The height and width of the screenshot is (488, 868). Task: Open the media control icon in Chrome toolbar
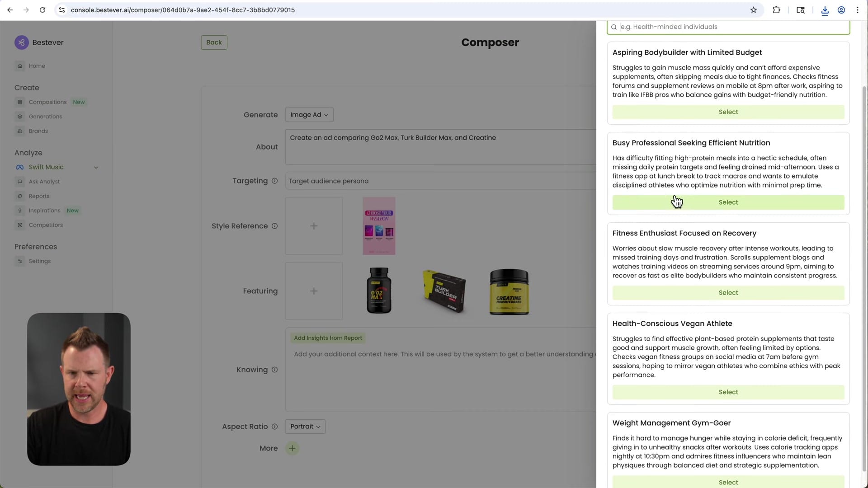pyautogui.click(x=800, y=10)
